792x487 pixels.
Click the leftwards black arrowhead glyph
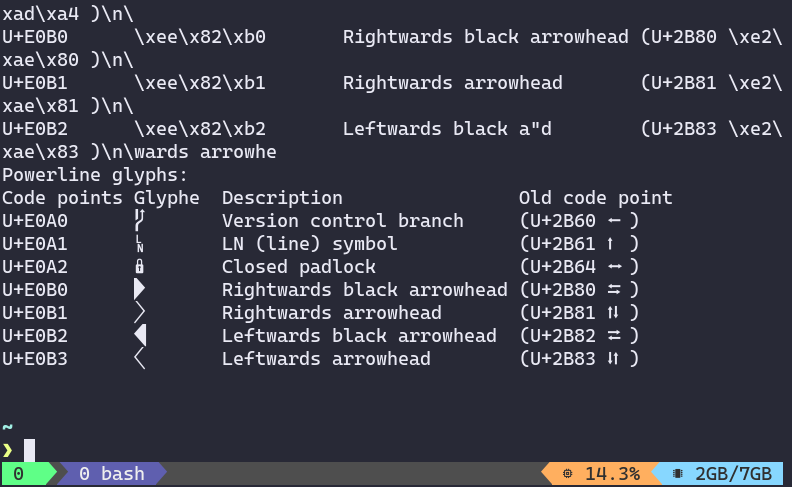coord(141,336)
